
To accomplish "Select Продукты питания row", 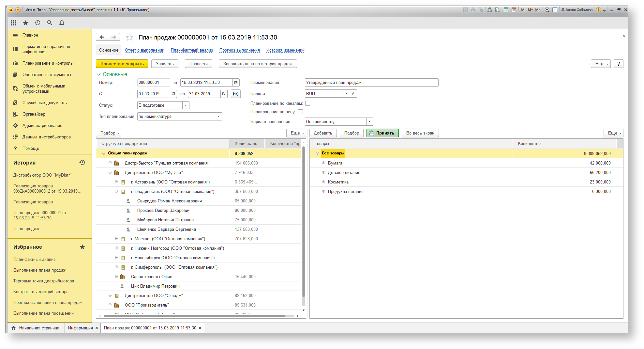I will (x=466, y=191).
